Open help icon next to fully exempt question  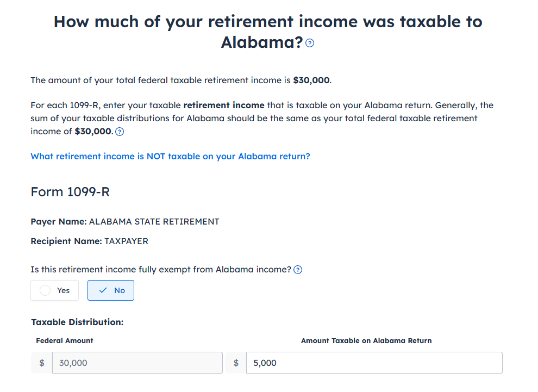(x=298, y=270)
